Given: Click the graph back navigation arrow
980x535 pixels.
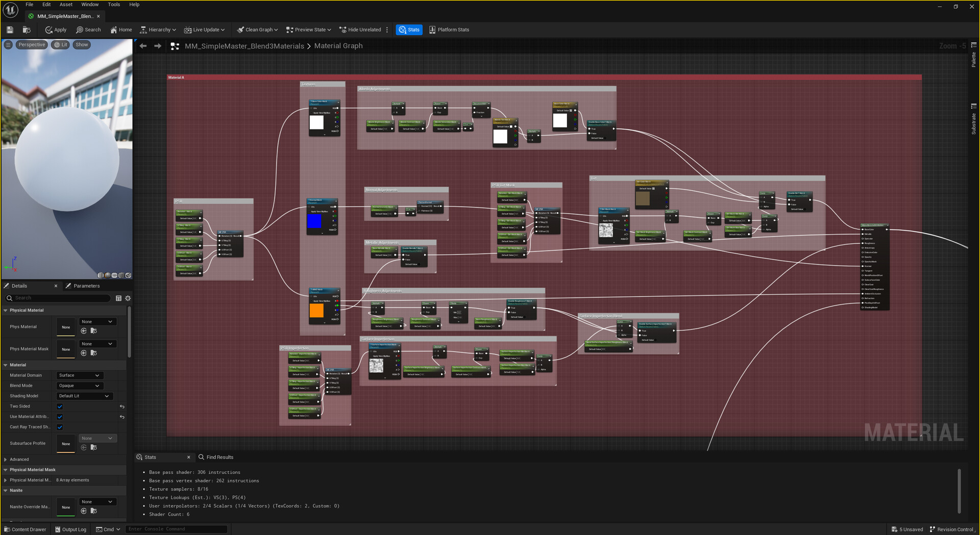Looking at the screenshot, I should click(x=143, y=46).
